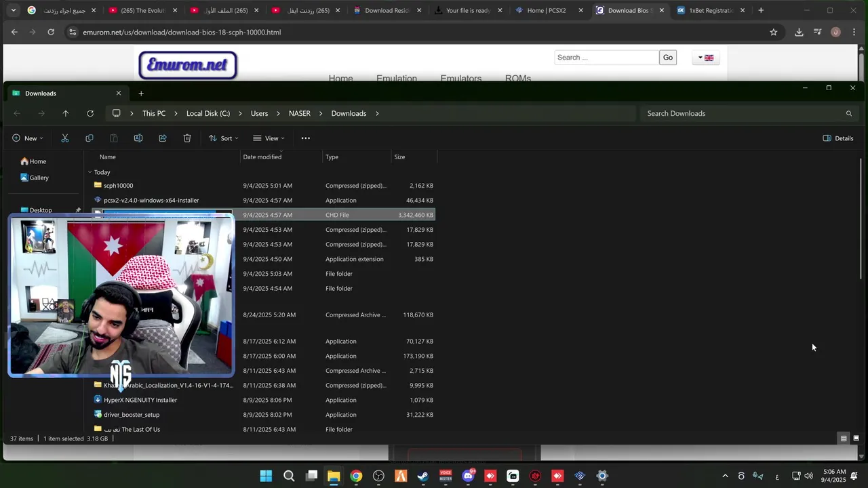Click the Cut icon in Explorer toolbar
The image size is (868, 488).
coord(65,138)
